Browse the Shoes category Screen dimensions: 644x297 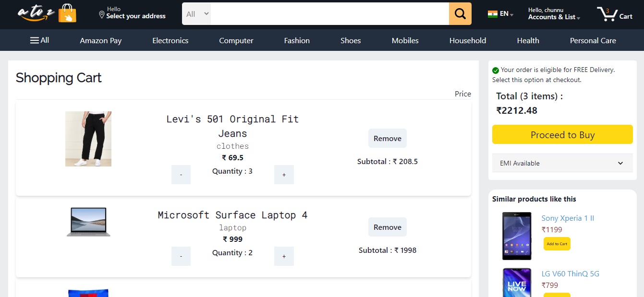[351, 41]
